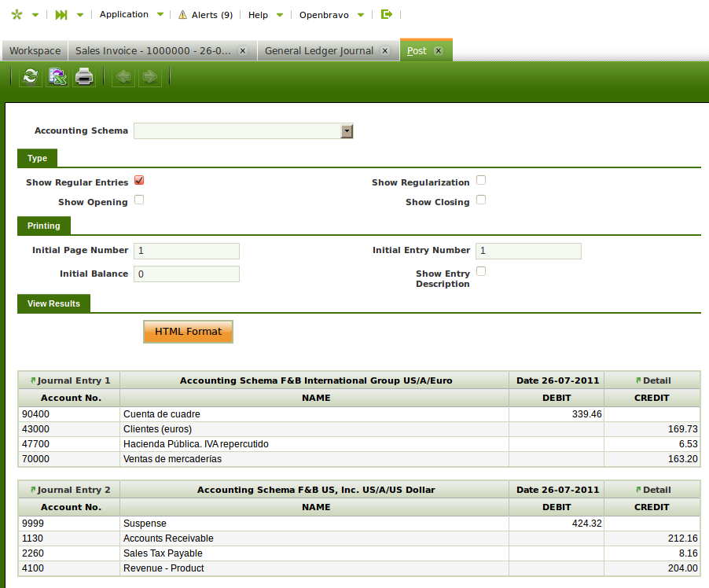Uncheck Show Regular Entries checkbox

coord(139,180)
